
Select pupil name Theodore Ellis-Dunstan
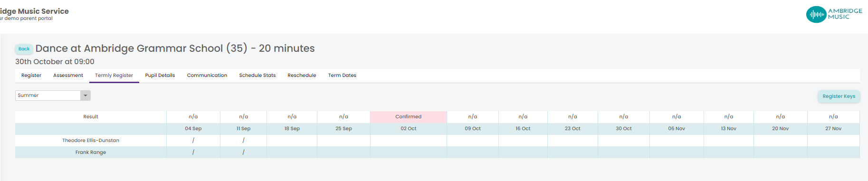click(x=91, y=141)
